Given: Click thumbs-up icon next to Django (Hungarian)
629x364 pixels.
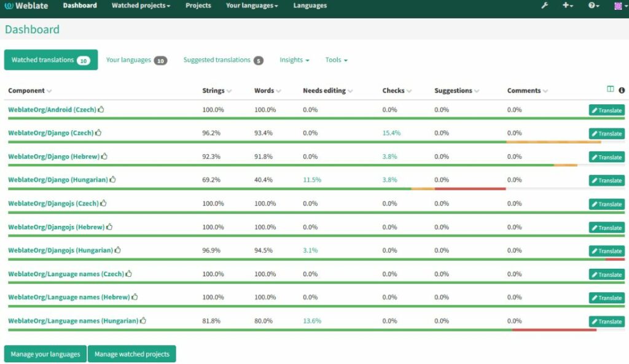Looking at the screenshot, I should coord(113,179).
